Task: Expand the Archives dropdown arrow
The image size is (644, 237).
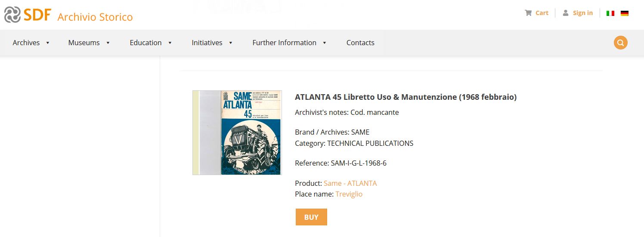Action: click(48, 43)
